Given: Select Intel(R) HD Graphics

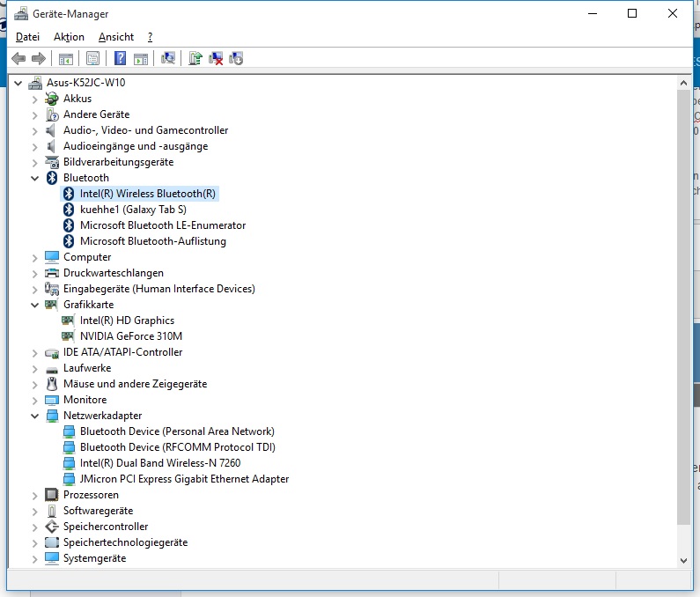Looking at the screenshot, I should tap(127, 321).
